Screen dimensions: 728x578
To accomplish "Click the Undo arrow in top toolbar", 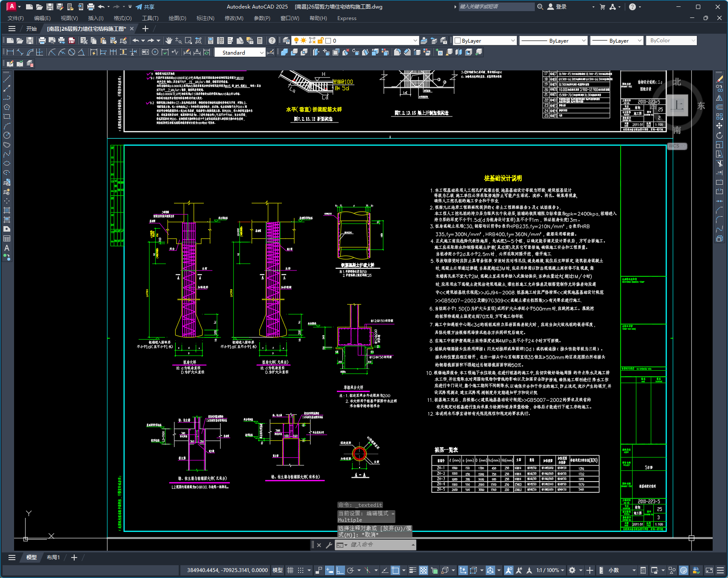I will 136,41.
